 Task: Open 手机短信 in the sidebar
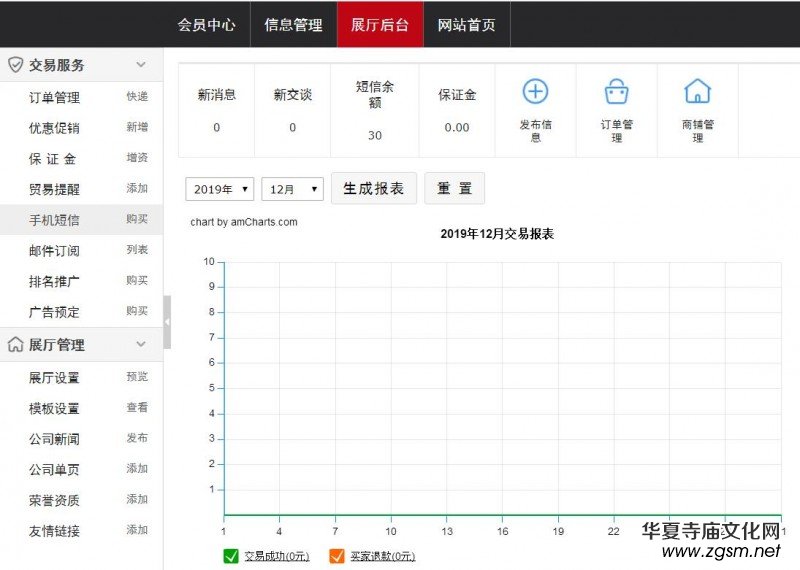54,220
